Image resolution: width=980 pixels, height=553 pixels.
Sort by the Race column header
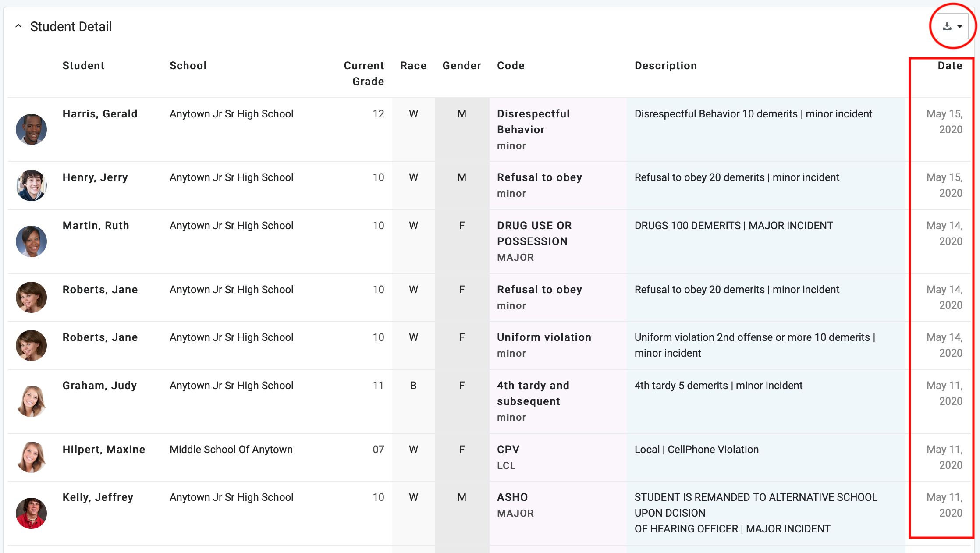[x=413, y=66]
